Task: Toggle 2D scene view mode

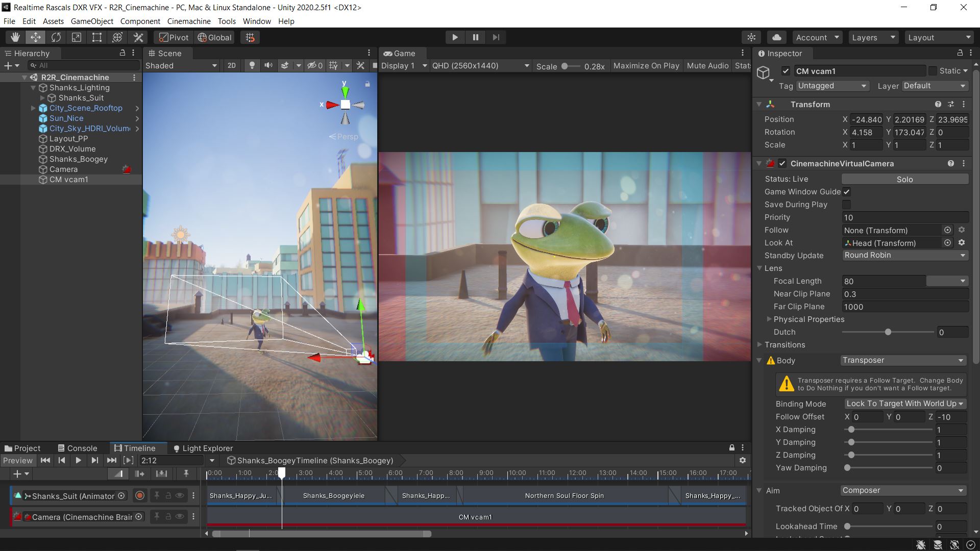Action: (231, 65)
